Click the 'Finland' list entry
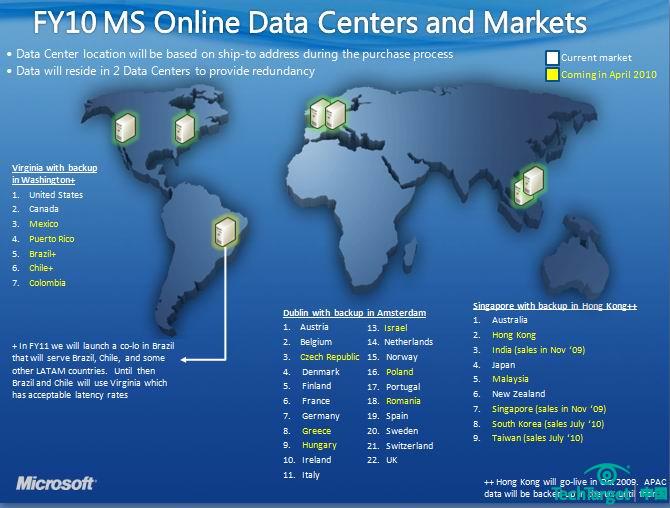The image size is (670, 508). tap(316, 386)
